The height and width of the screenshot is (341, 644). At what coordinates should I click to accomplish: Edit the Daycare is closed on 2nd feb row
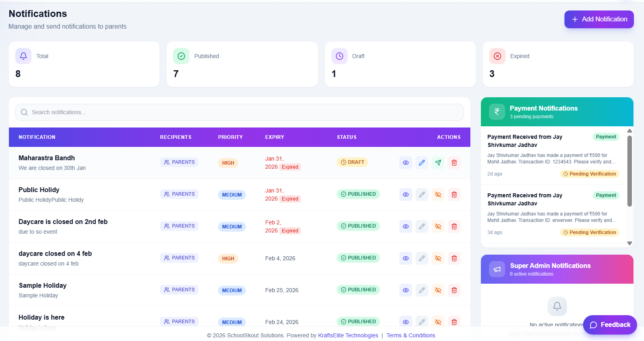coord(422,226)
